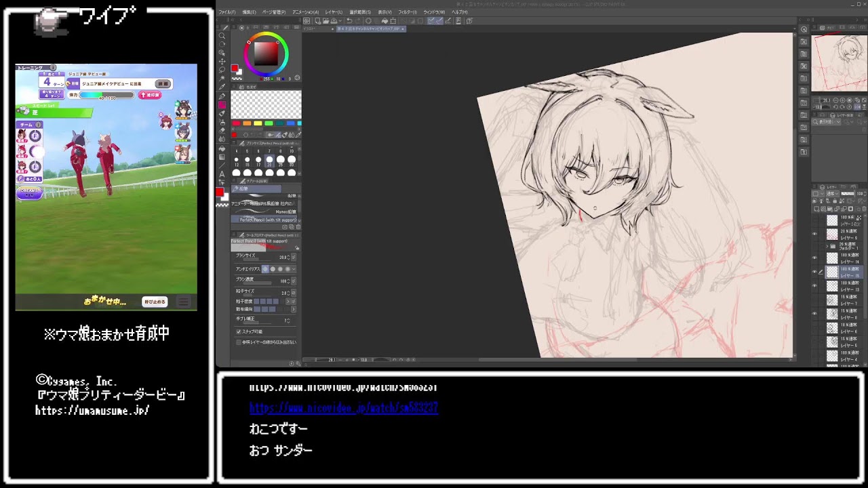Click the help question mark icon
868x488 pixels.
469,20
